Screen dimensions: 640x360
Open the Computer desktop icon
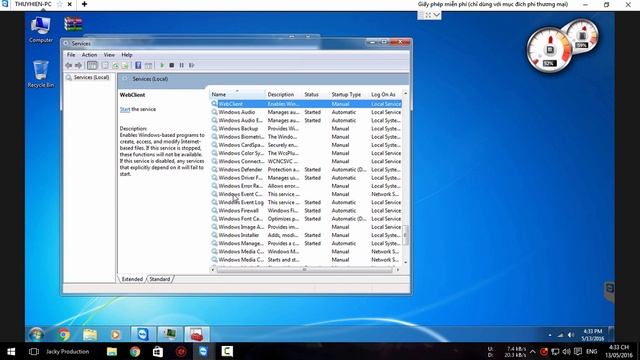click(41, 30)
